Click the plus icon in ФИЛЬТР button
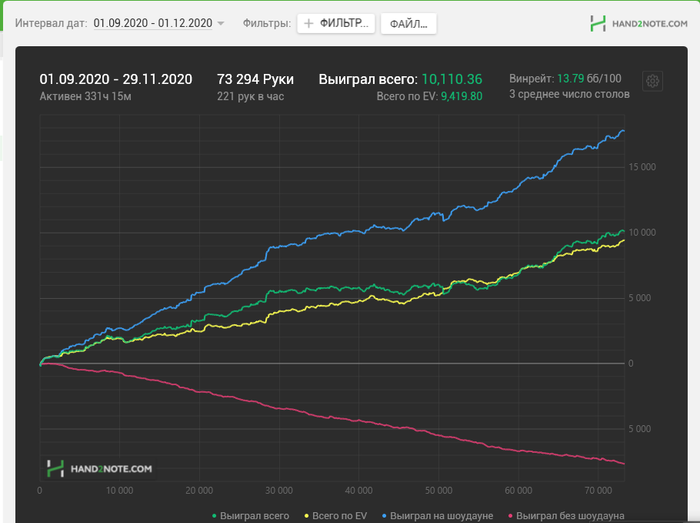 click(x=308, y=23)
